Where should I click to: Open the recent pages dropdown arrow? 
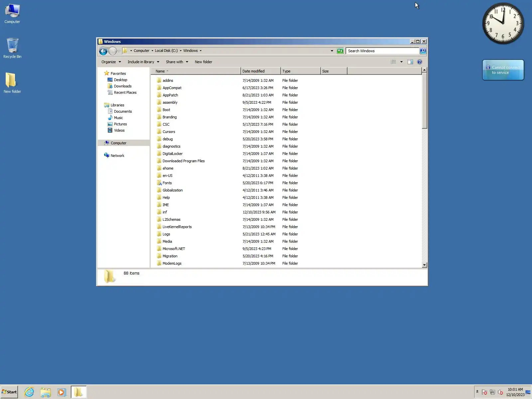[119, 51]
